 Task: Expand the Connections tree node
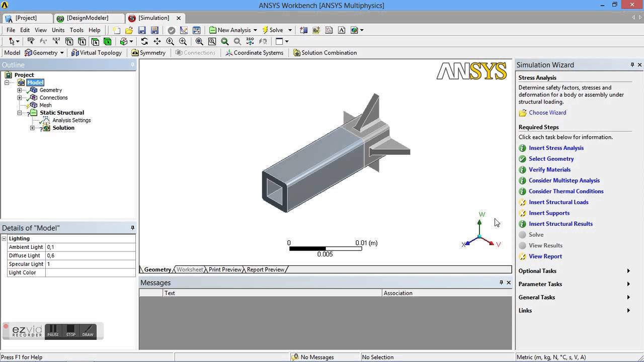[x=20, y=98]
